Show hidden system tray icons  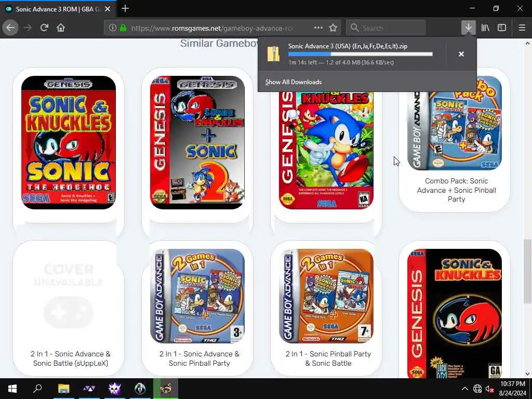pyautogui.click(x=465, y=389)
